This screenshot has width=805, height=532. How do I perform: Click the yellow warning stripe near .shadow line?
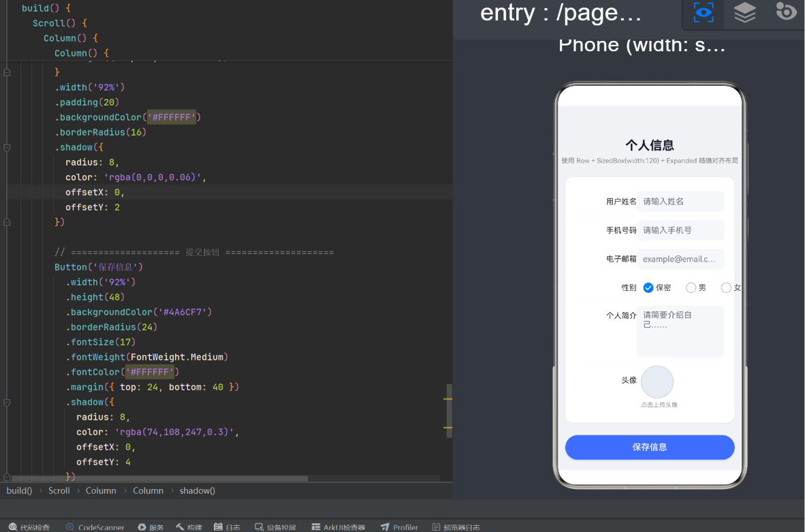point(447,399)
